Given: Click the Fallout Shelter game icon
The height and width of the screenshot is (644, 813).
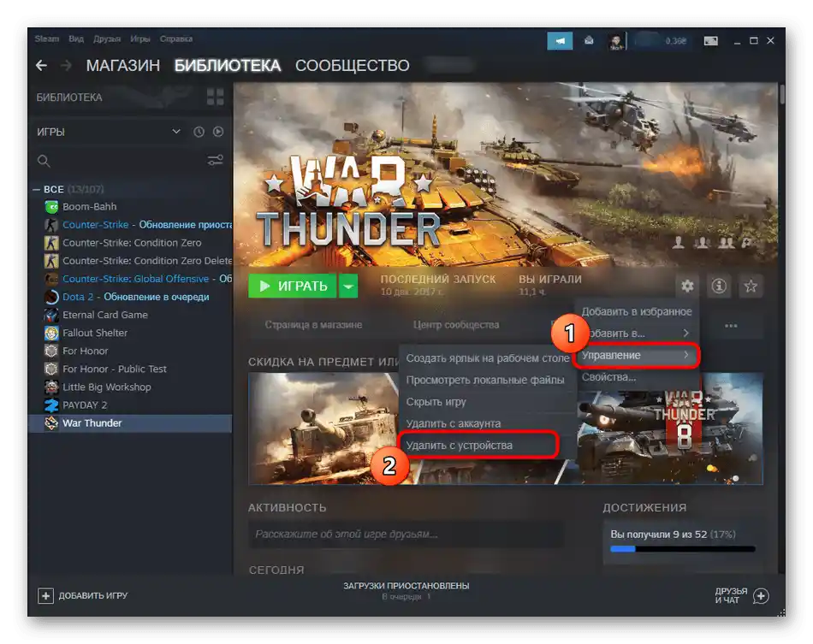Looking at the screenshot, I should point(51,334).
